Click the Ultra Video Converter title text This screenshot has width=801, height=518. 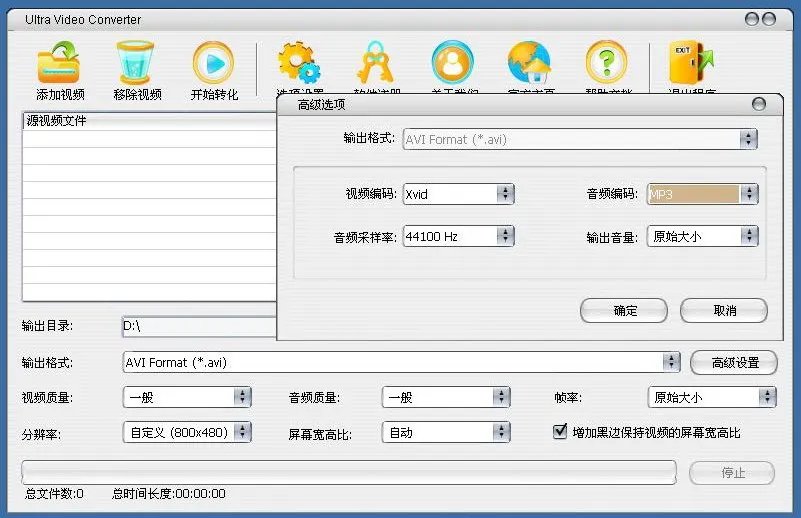[83, 20]
